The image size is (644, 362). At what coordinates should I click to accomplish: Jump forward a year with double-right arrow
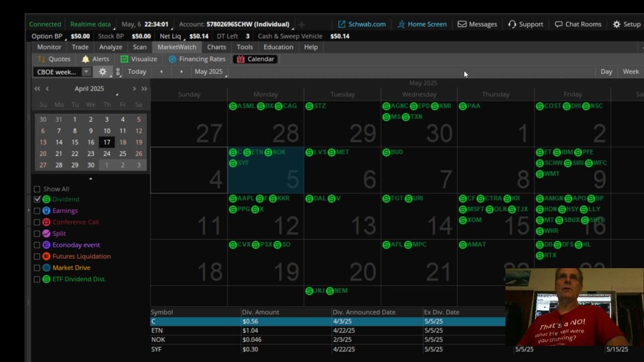[x=144, y=88]
